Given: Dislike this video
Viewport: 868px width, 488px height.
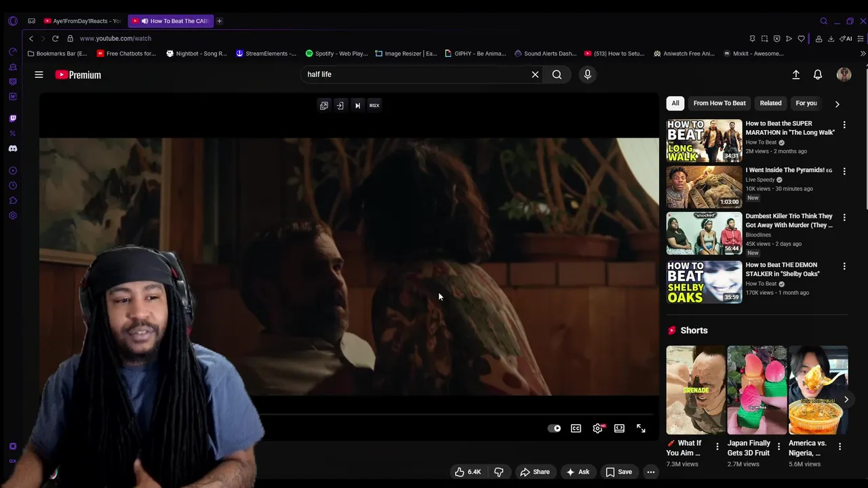Looking at the screenshot, I should pyautogui.click(x=498, y=472).
